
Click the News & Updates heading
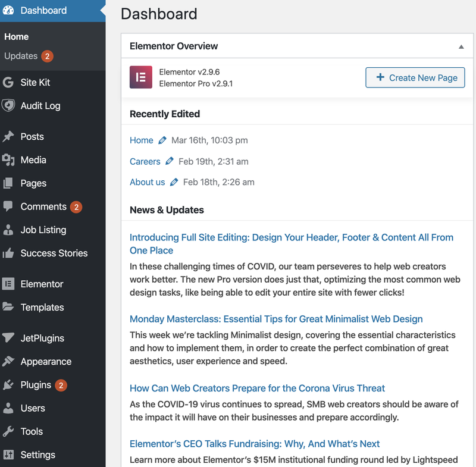tap(167, 210)
